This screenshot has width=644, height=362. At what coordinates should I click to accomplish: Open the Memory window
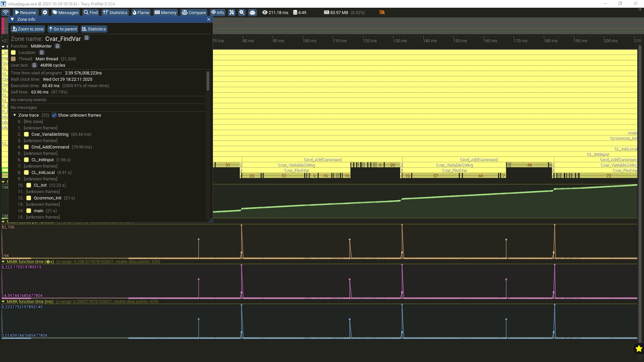pyautogui.click(x=165, y=12)
